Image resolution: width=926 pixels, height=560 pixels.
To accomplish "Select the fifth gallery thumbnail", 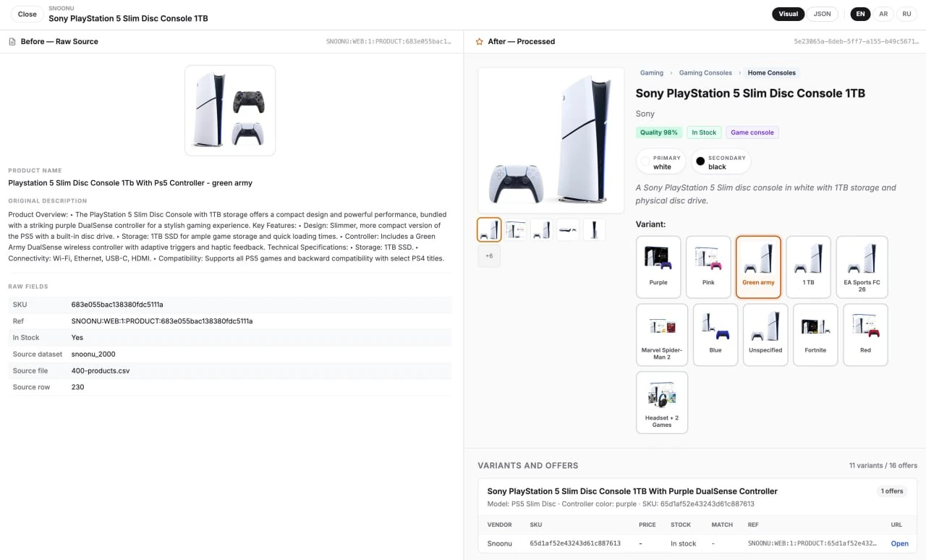I will click(594, 229).
